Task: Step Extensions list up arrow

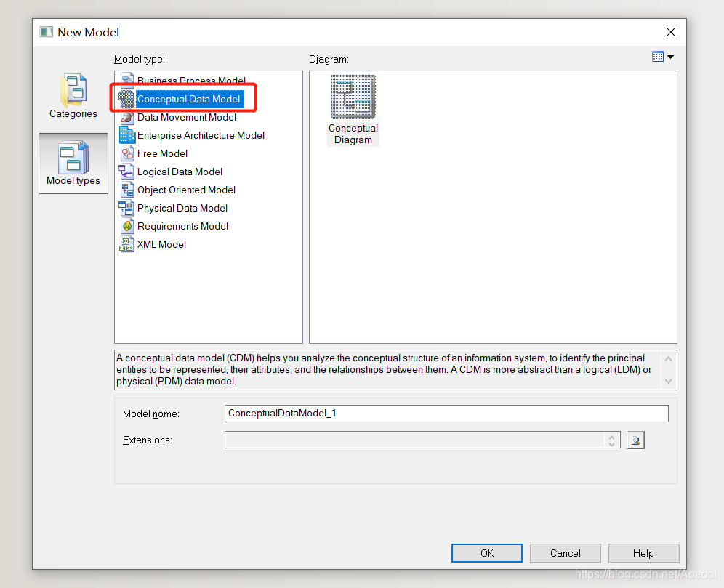Action: (611, 437)
